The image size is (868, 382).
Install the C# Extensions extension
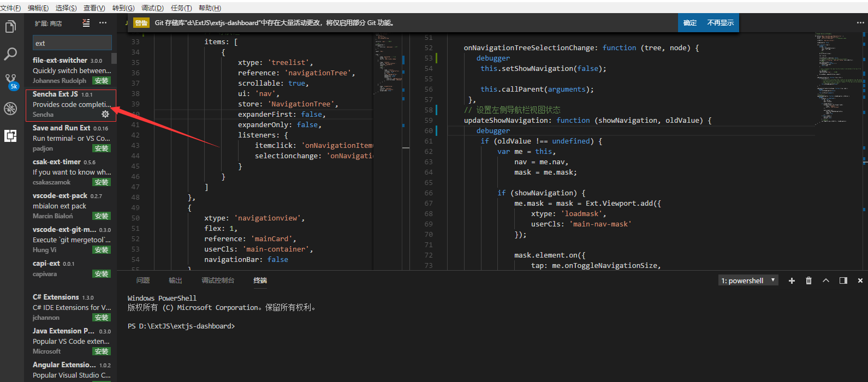(x=102, y=318)
